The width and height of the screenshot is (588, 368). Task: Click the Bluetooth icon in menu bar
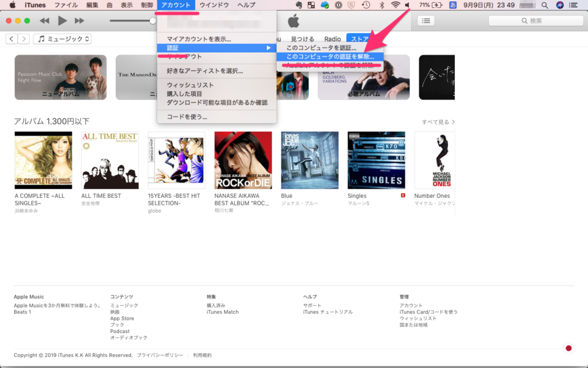381,5
